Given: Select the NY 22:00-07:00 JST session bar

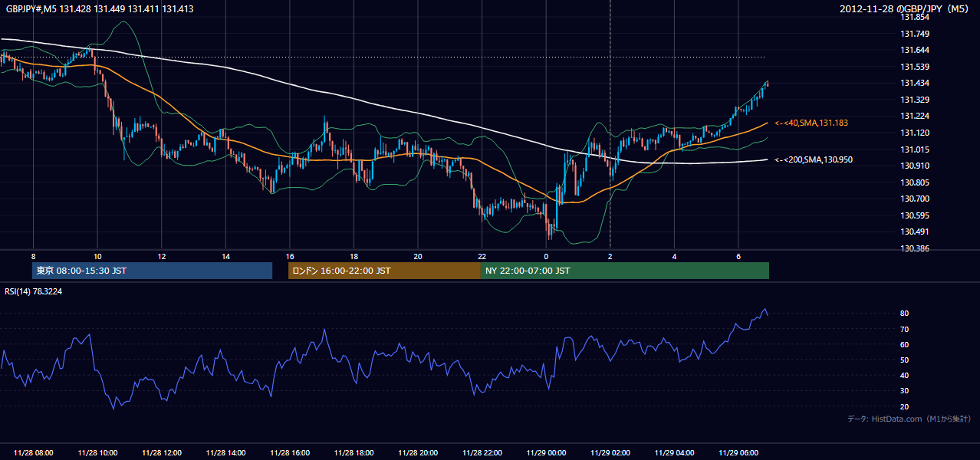Looking at the screenshot, I should point(625,271).
